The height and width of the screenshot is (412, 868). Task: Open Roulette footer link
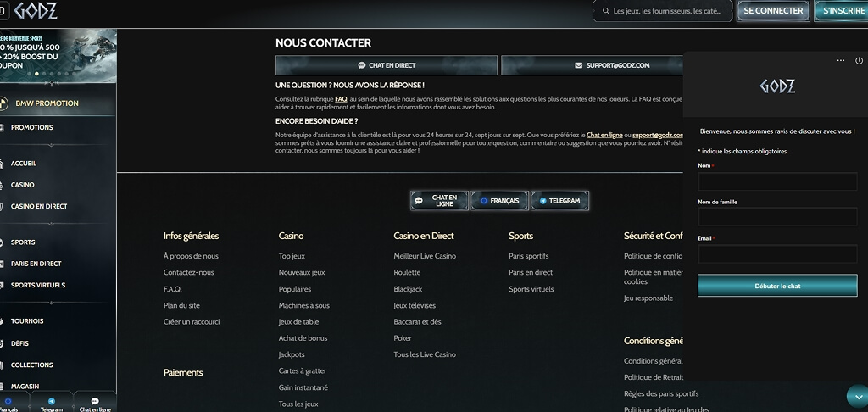pyautogui.click(x=407, y=272)
